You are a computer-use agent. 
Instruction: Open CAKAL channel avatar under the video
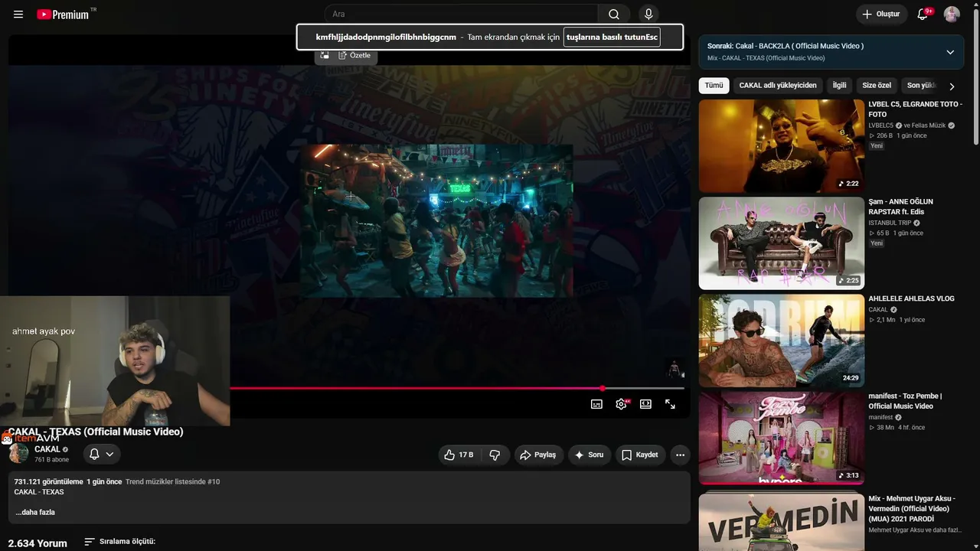[18, 453]
